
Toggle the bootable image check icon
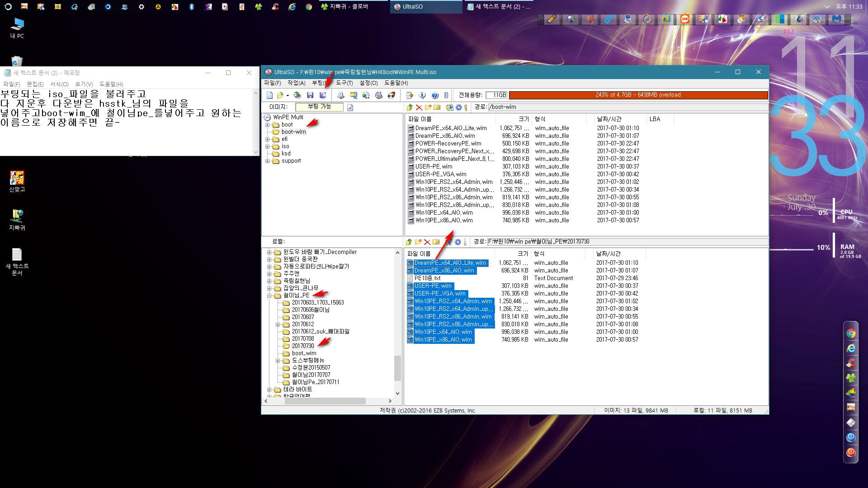350,108
